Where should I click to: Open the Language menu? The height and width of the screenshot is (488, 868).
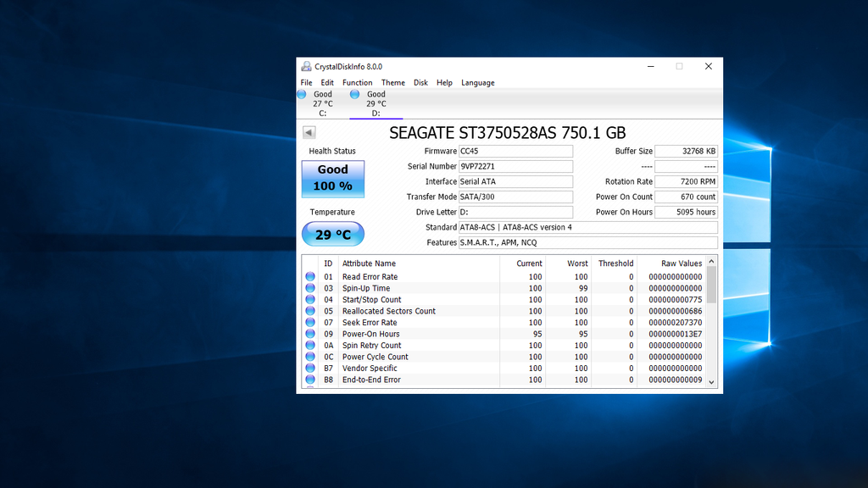(x=477, y=83)
